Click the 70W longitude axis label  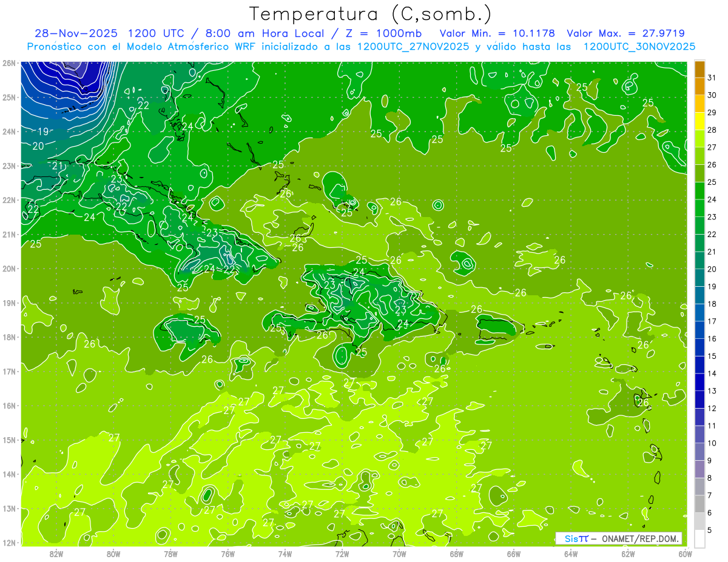399,554
